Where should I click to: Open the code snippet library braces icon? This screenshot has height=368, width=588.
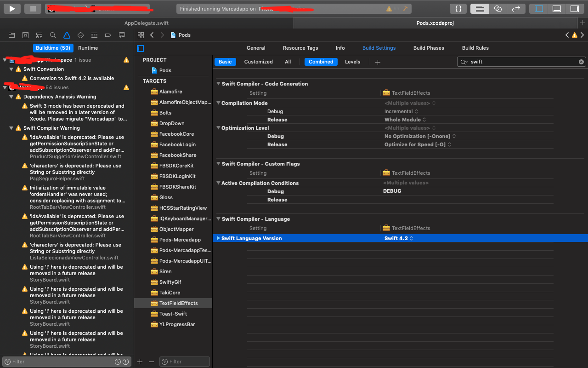[x=458, y=8]
